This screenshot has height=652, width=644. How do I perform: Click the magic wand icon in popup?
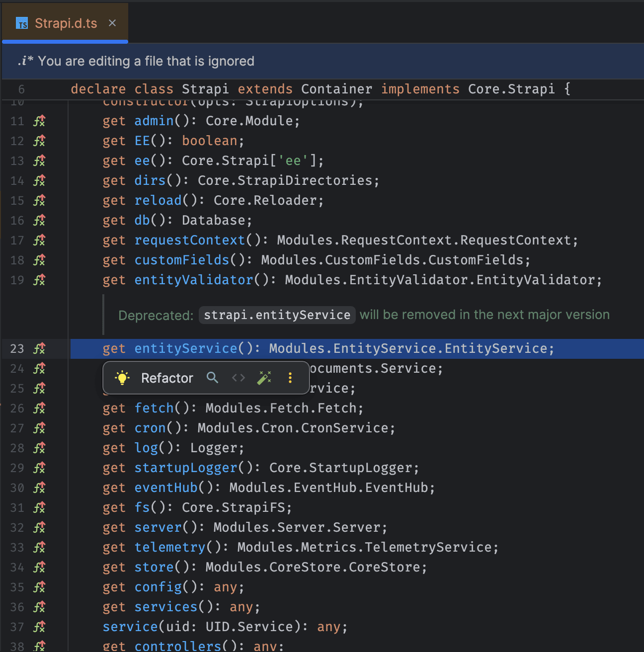click(264, 378)
